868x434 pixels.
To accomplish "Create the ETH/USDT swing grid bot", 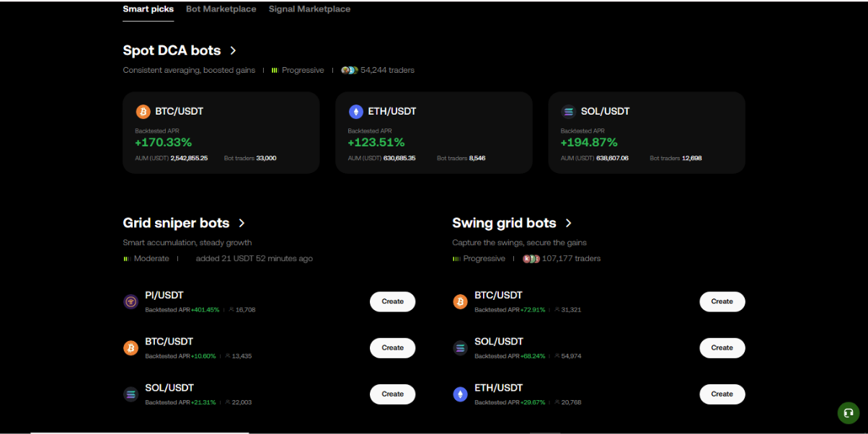I will click(722, 394).
